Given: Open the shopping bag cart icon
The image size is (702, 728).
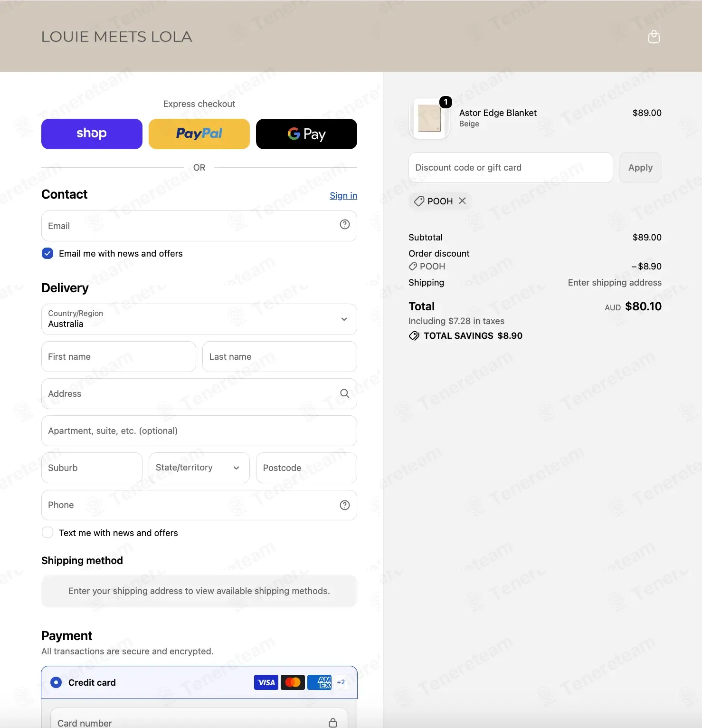Looking at the screenshot, I should (654, 37).
